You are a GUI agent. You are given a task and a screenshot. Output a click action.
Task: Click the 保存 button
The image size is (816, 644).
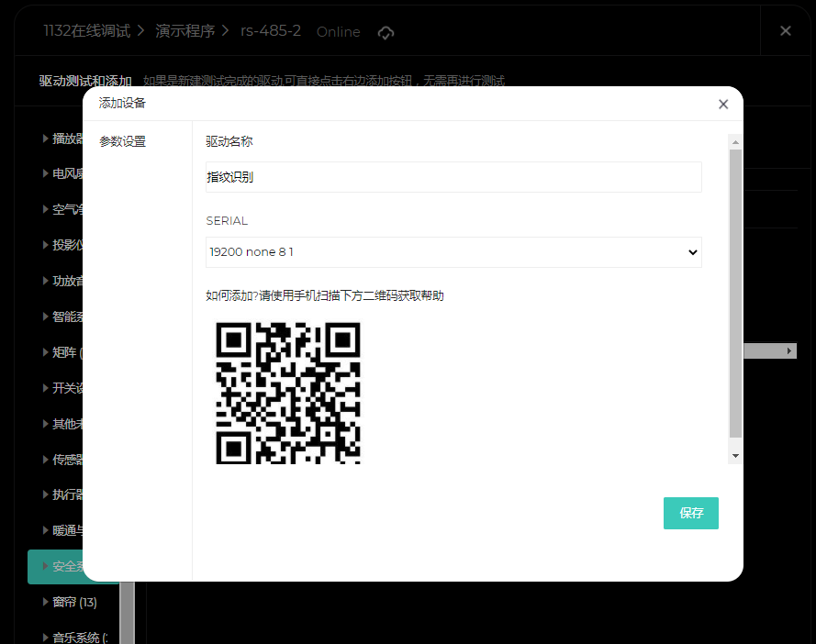[690, 514]
